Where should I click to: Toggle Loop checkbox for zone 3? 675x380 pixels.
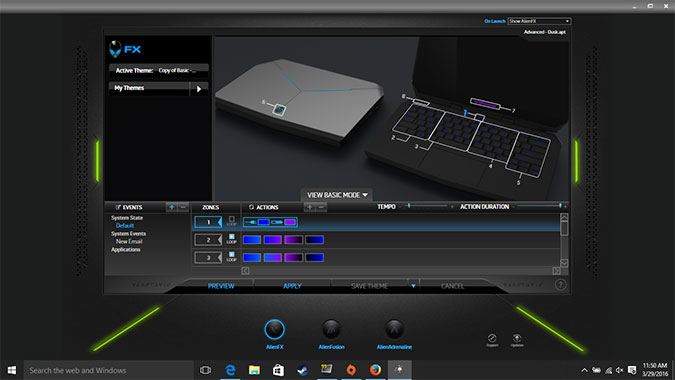click(232, 254)
